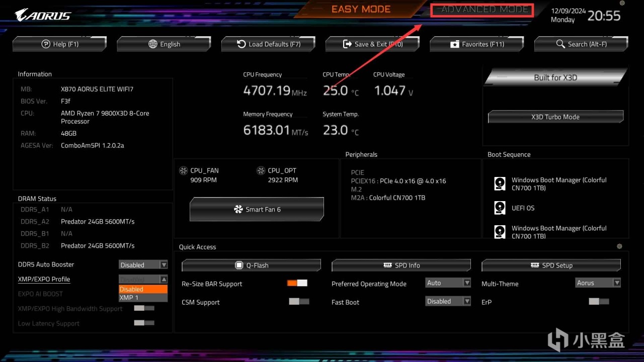Toggle Re-Size BAR Support switch
Screen dimensions: 644x362
297,283
